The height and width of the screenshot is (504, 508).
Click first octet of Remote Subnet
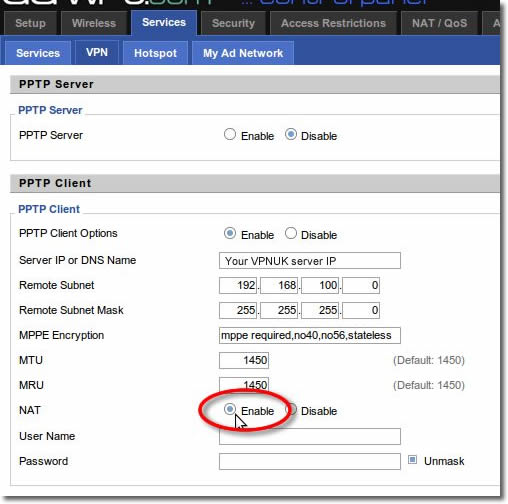coord(238,285)
